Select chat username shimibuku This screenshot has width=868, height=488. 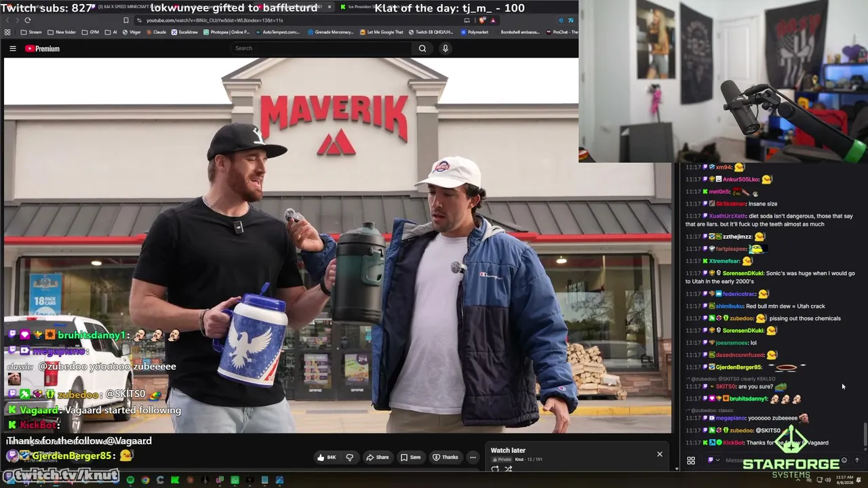pos(729,306)
